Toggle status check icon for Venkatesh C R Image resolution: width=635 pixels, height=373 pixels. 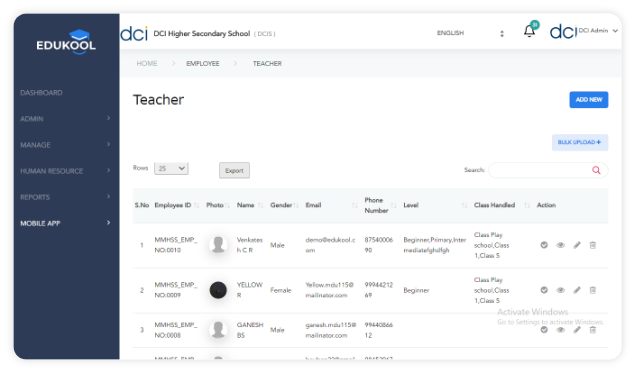(x=544, y=245)
